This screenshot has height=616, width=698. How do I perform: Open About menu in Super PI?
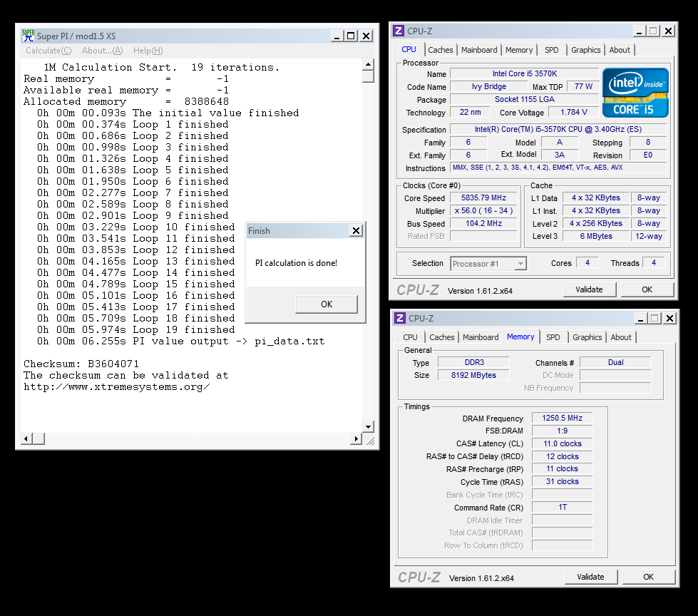pyautogui.click(x=102, y=51)
